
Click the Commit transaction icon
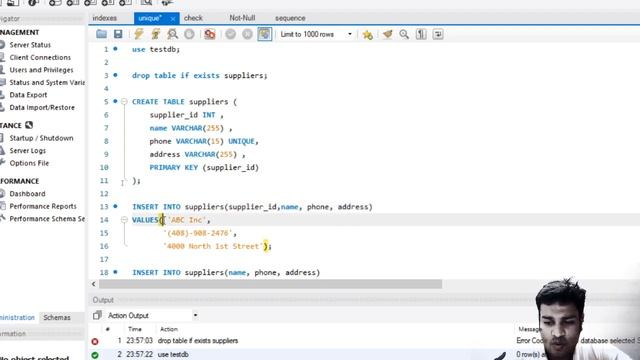click(231, 34)
